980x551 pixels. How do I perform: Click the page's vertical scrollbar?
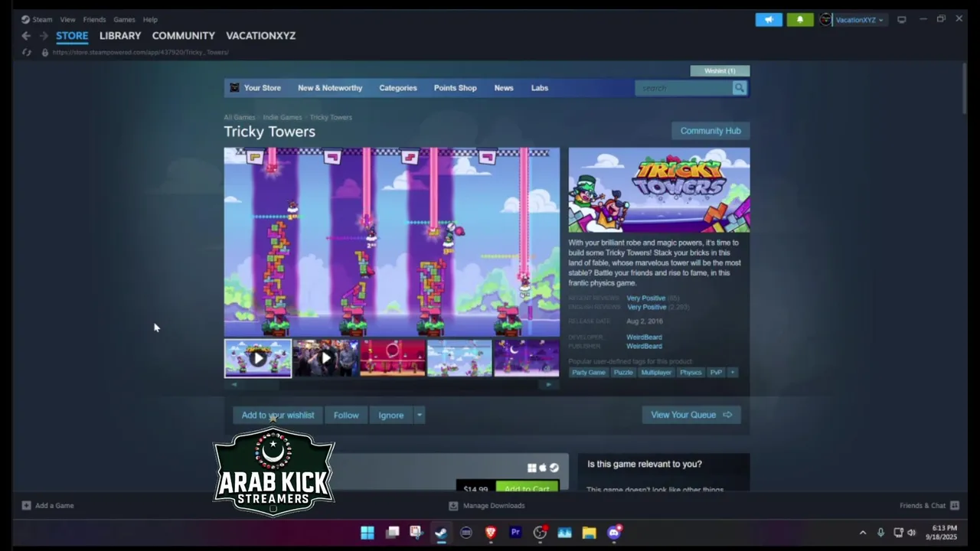pos(965,90)
